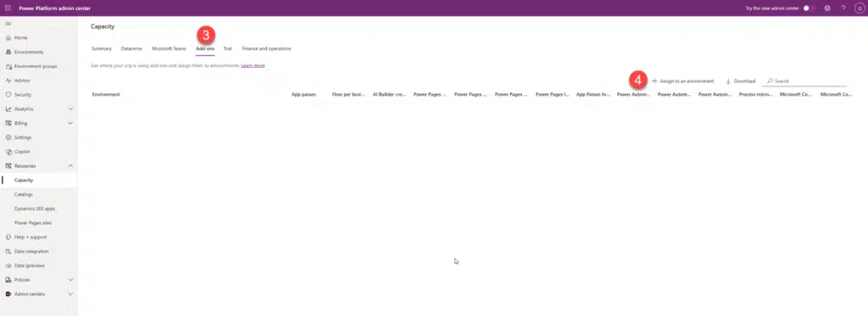Sort by the Environment column header
Image resolution: width=868 pixels, height=316 pixels.
coord(106,95)
